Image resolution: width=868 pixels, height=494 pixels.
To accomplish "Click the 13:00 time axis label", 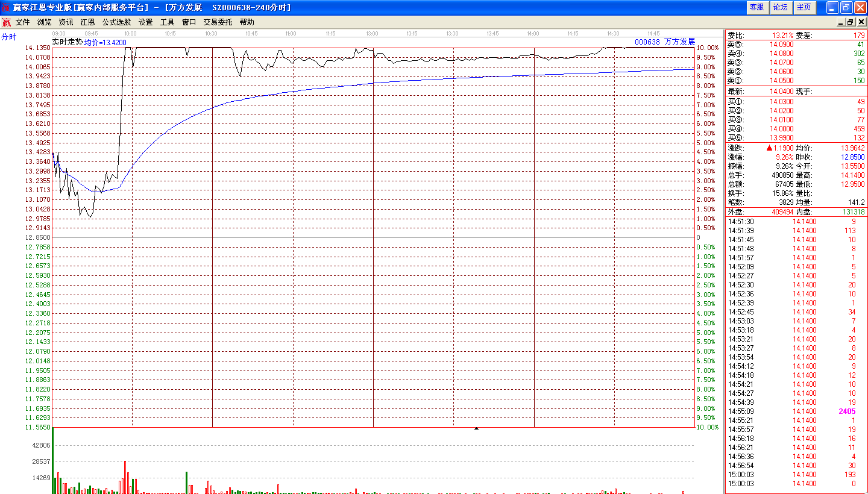I will [373, 34].
